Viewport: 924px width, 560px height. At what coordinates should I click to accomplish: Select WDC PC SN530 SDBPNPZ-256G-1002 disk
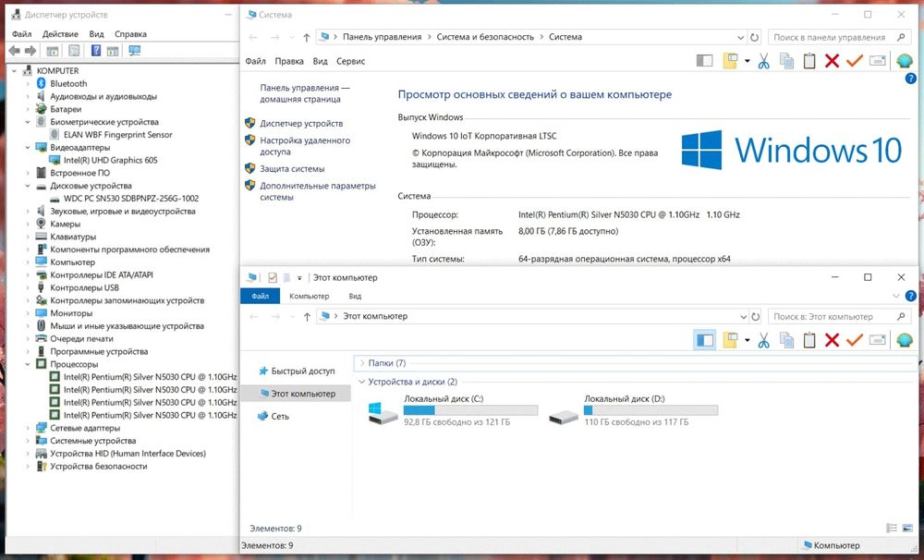[x=131, y=199]
